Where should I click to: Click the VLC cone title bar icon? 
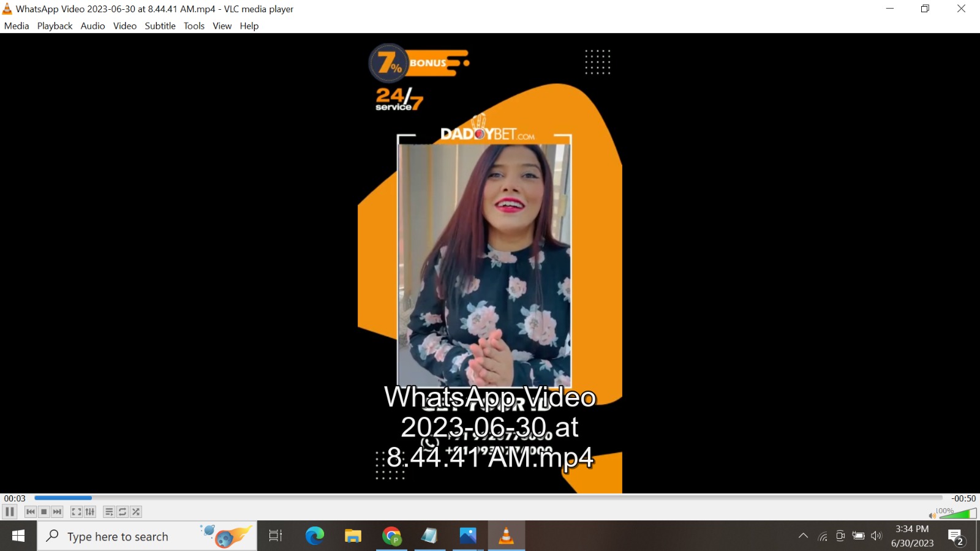point(7,9)
